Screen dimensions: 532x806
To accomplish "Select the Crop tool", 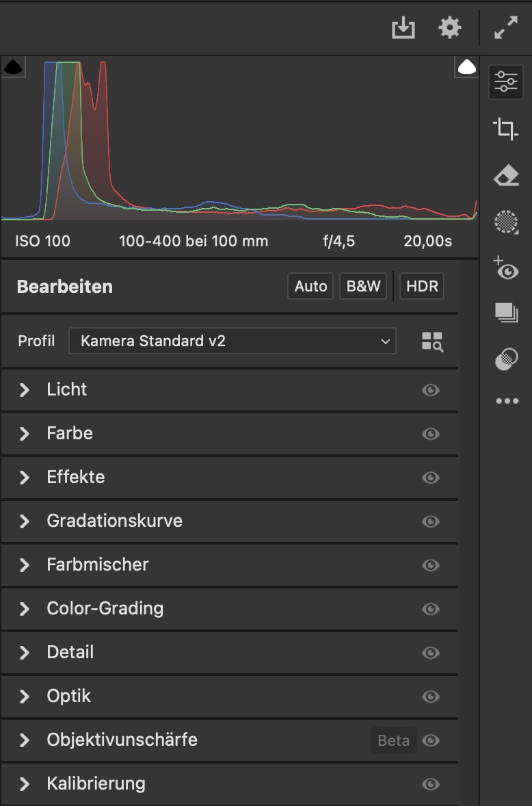I will (x=506, y=129).
